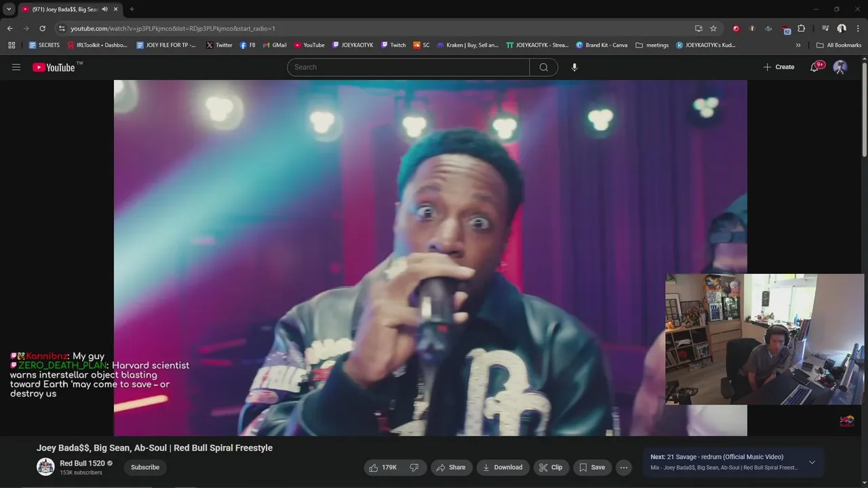Viewport: 868px width, 488px height.
Task: Click the Download button
Action: pos(502,467)
